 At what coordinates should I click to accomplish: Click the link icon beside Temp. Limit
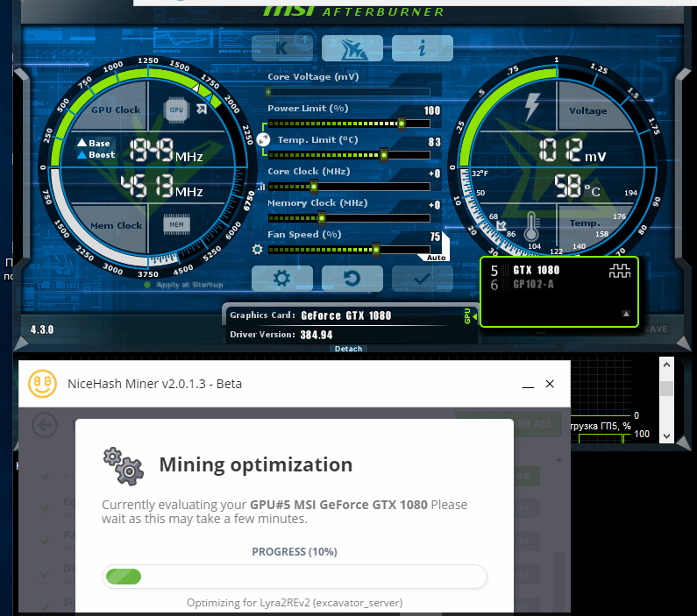click(266, 140)
